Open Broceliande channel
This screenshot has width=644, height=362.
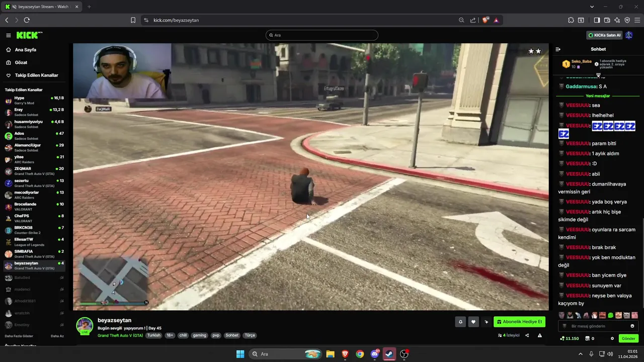coord(35,206)
